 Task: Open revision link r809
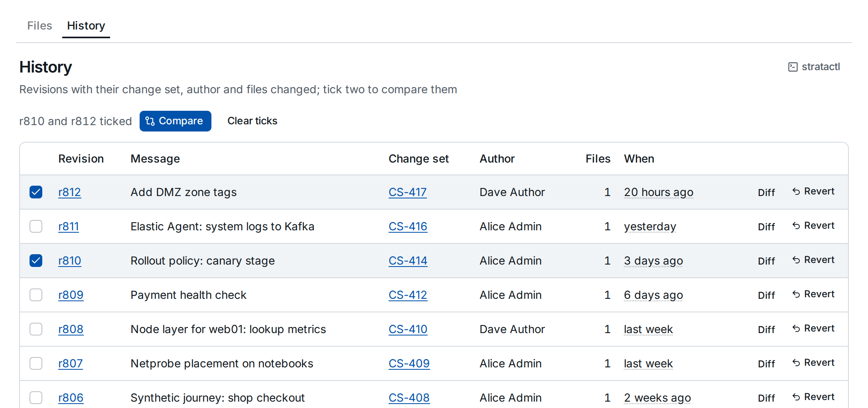(71, 295)
